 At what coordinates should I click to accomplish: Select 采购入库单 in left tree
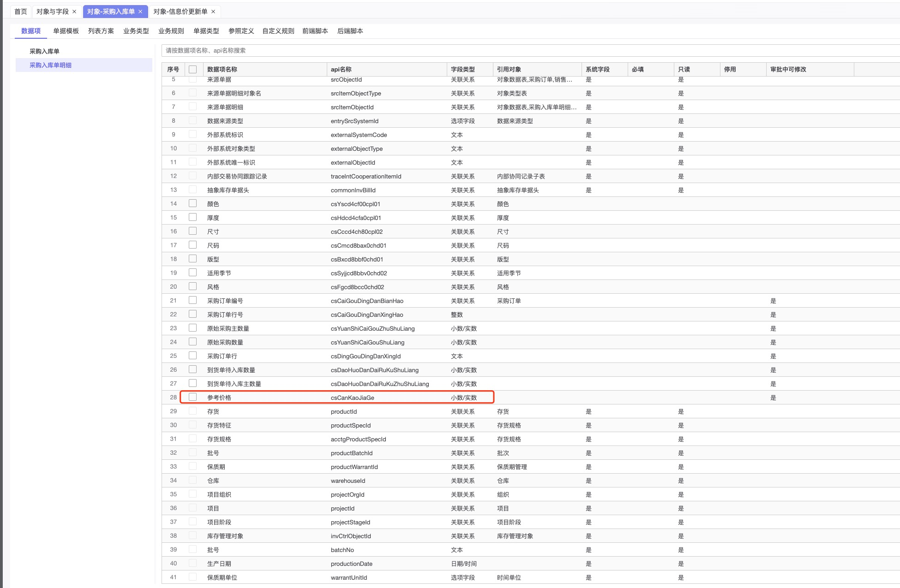point(44,51)
